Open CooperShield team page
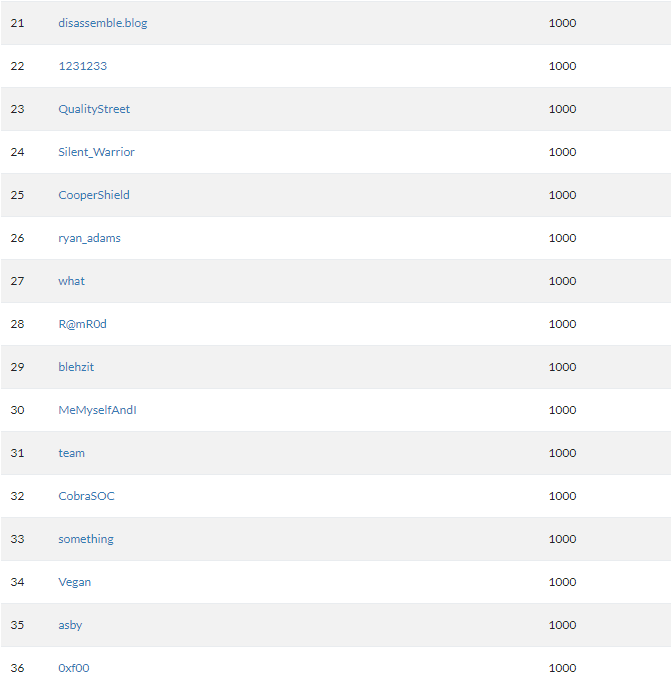This screenshot has width=671, height=687. point(94,195)
